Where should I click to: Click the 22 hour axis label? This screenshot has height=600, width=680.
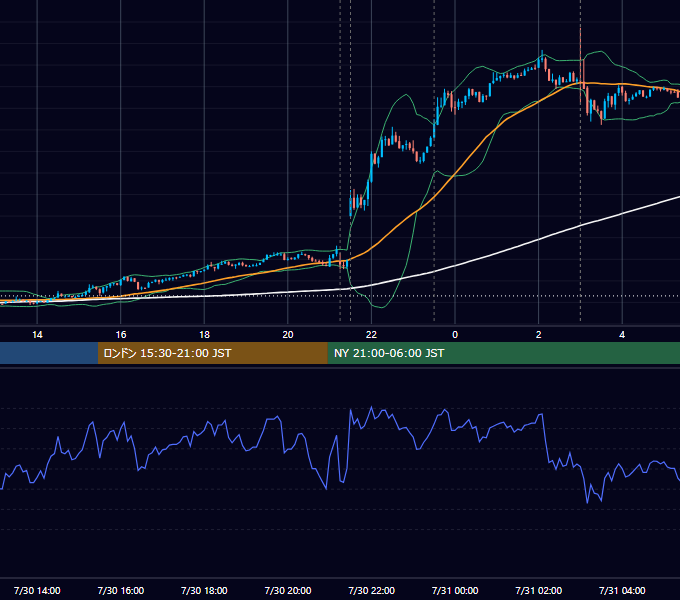371,335
